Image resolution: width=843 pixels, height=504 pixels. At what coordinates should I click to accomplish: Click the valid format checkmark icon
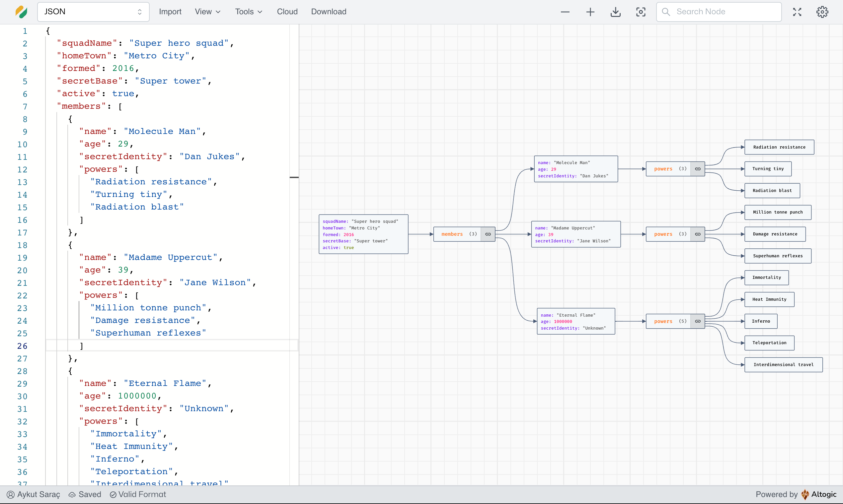point(113,494)
